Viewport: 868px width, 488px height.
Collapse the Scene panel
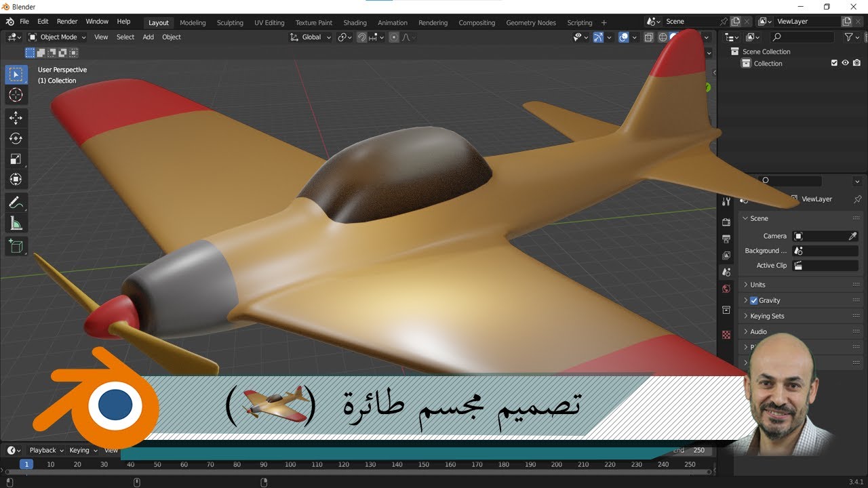coord(800,218)
